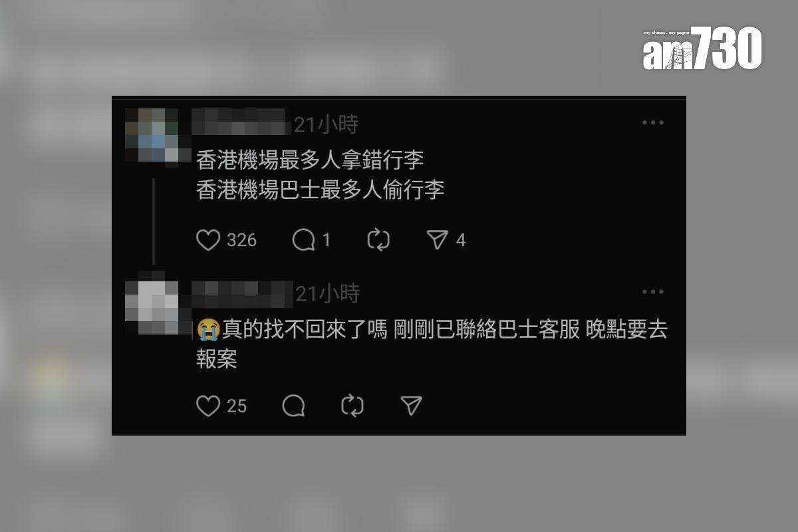Screen dimensions: 798x532
Task: Comment on the reply about bus customer service
Action: [294, 406]
